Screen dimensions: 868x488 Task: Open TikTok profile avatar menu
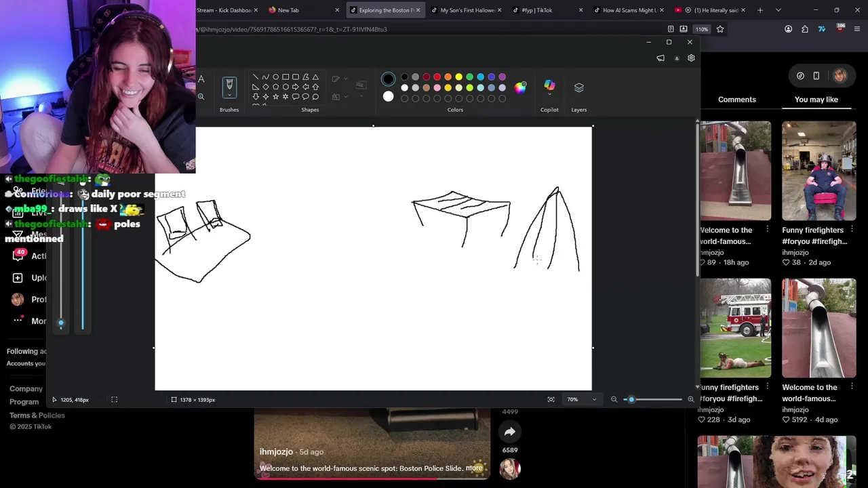(840, 76)
